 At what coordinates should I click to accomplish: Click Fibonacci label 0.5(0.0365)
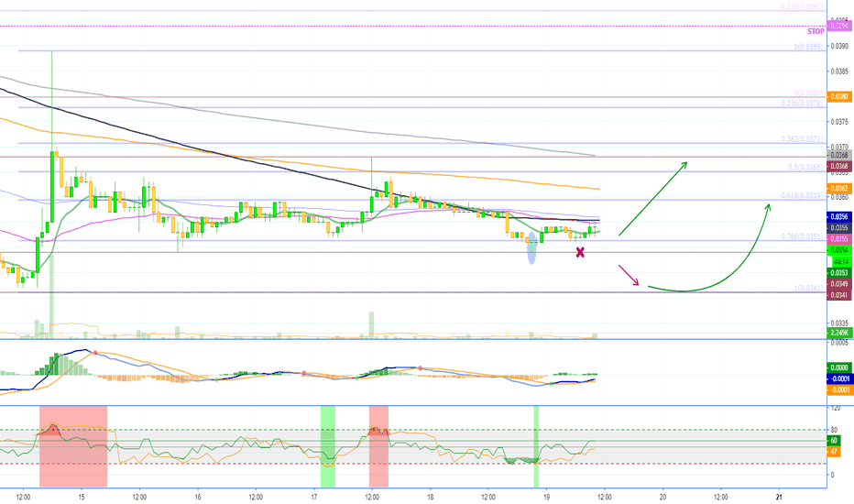(x=805, y=168)
